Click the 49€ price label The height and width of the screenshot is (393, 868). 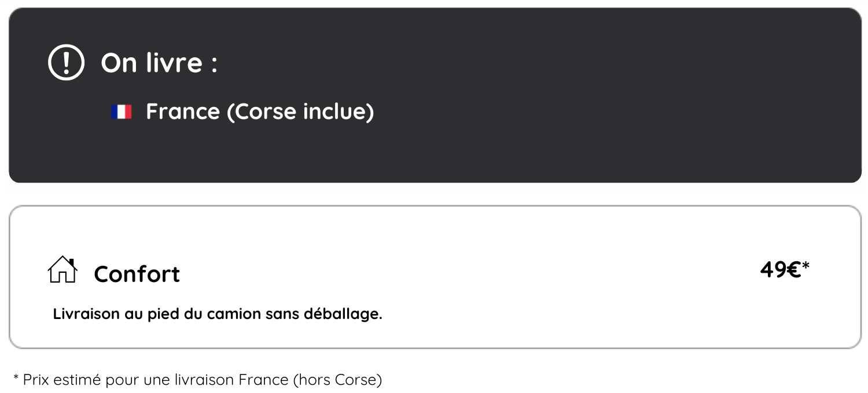[781, 269]
